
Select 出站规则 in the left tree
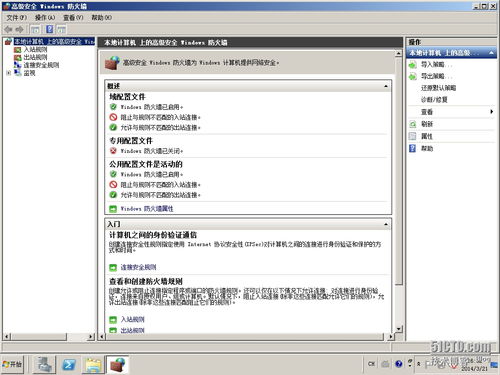35,57
